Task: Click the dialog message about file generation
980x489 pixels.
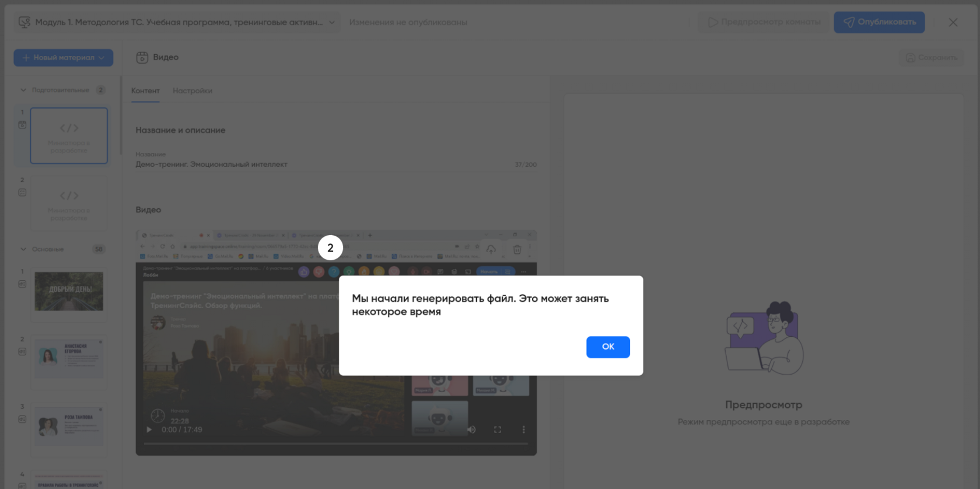Action: click(480, 305)
